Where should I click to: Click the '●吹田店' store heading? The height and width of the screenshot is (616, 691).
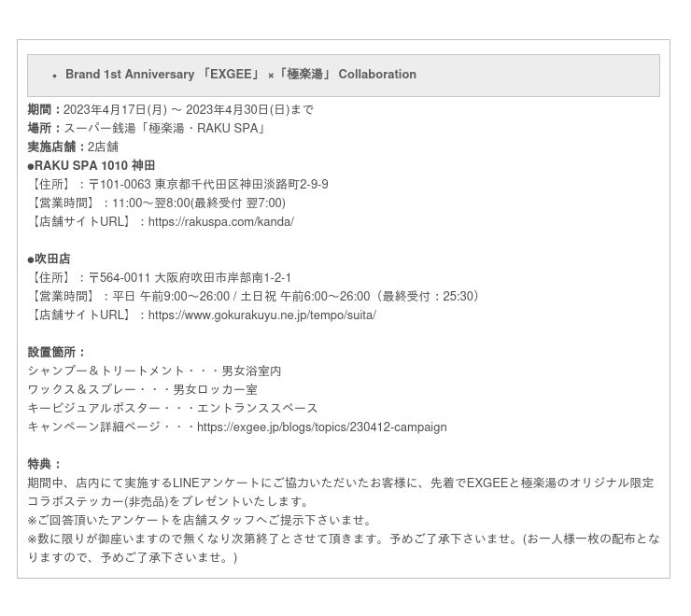(x=49, y=259)
